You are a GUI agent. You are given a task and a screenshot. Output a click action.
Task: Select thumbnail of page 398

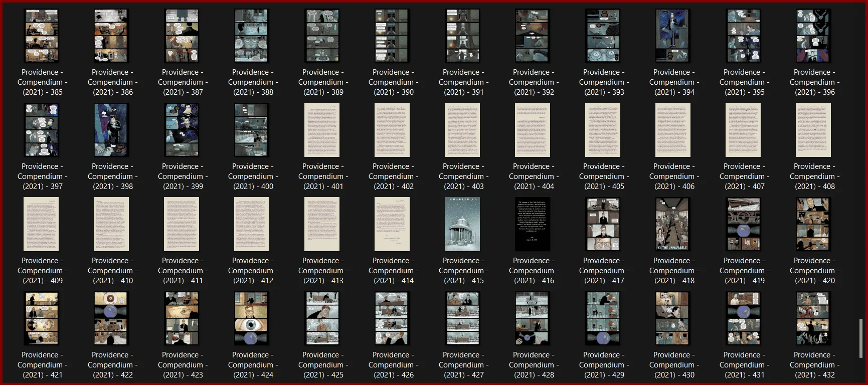click(111, 130)
